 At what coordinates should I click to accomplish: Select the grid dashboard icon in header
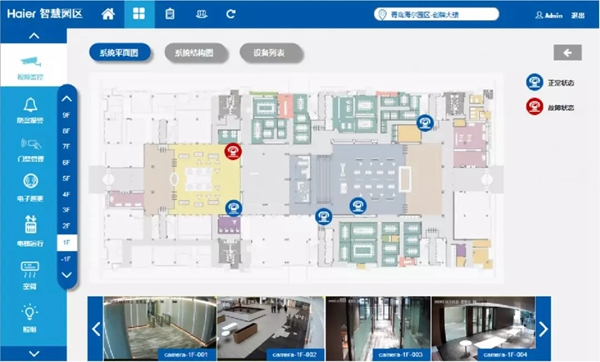(139, 14)
